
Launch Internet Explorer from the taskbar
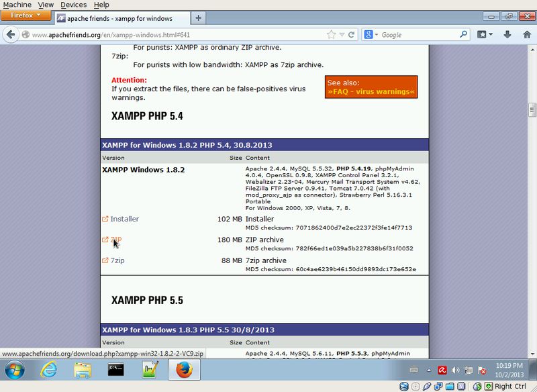[x=48, y=369]
